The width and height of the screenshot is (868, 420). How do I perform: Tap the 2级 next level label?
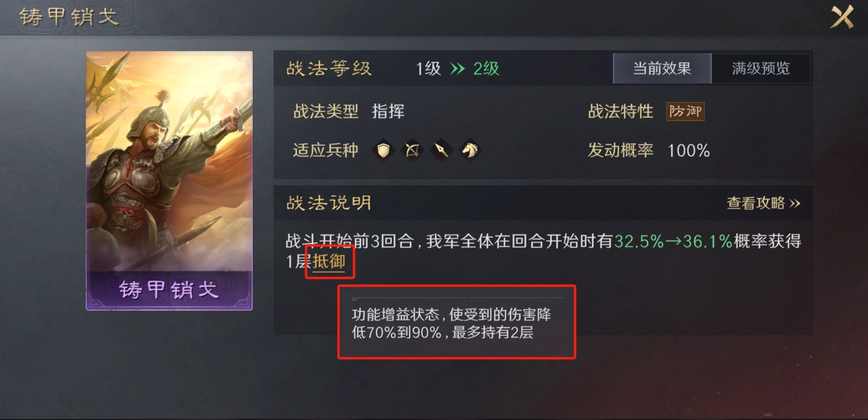(x=486, y=69)
